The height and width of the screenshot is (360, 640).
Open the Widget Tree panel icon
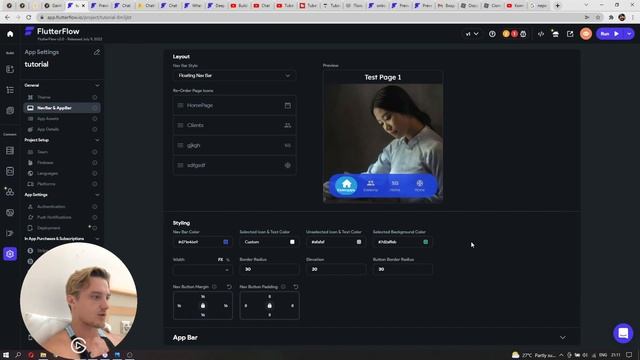click(x=10, y=90)
